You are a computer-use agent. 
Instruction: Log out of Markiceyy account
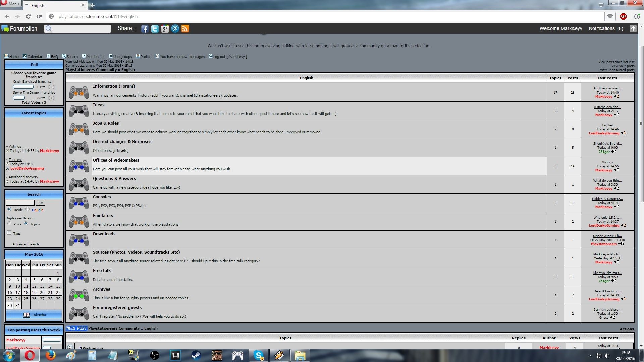point(228,56)
